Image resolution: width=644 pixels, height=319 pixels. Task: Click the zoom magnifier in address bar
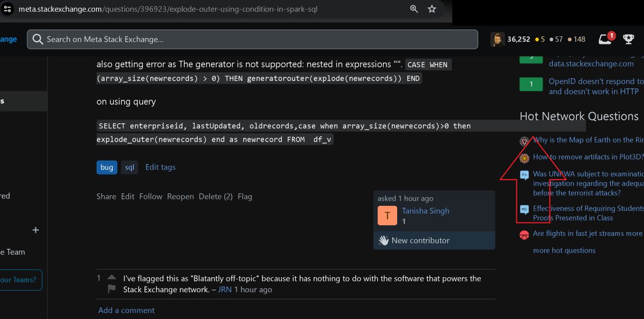pos(414,9)
